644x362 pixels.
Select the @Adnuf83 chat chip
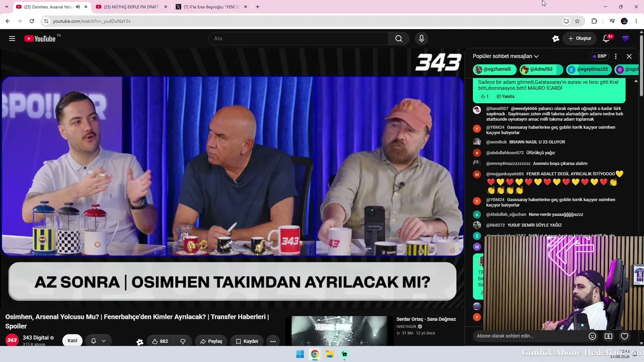[541, 69]
